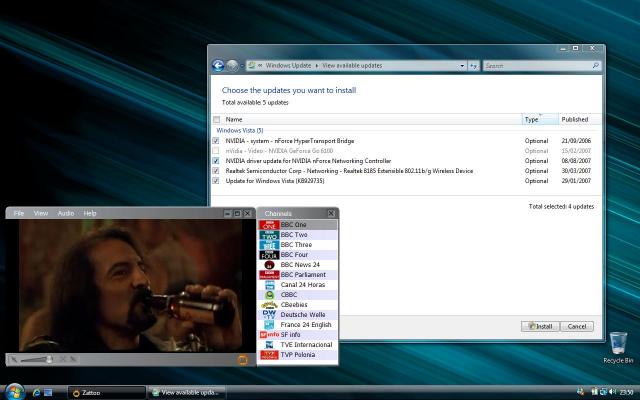Toggle the select-all checkbox beside Name
The width and height of the screenshot is (640, 400).
pyautogui.click(x=216, y=119)
